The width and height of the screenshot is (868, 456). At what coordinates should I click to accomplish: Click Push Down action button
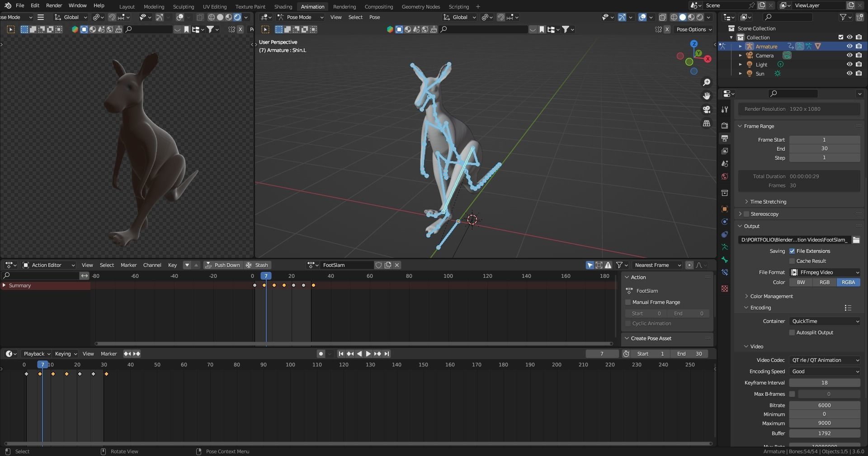[x=223, y=265]
